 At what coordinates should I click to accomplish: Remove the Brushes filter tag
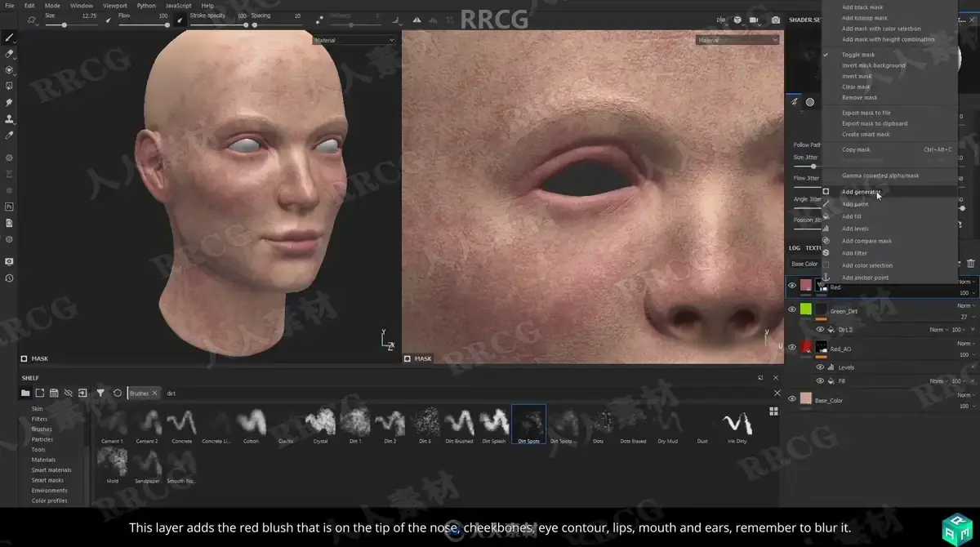[155, 393]
